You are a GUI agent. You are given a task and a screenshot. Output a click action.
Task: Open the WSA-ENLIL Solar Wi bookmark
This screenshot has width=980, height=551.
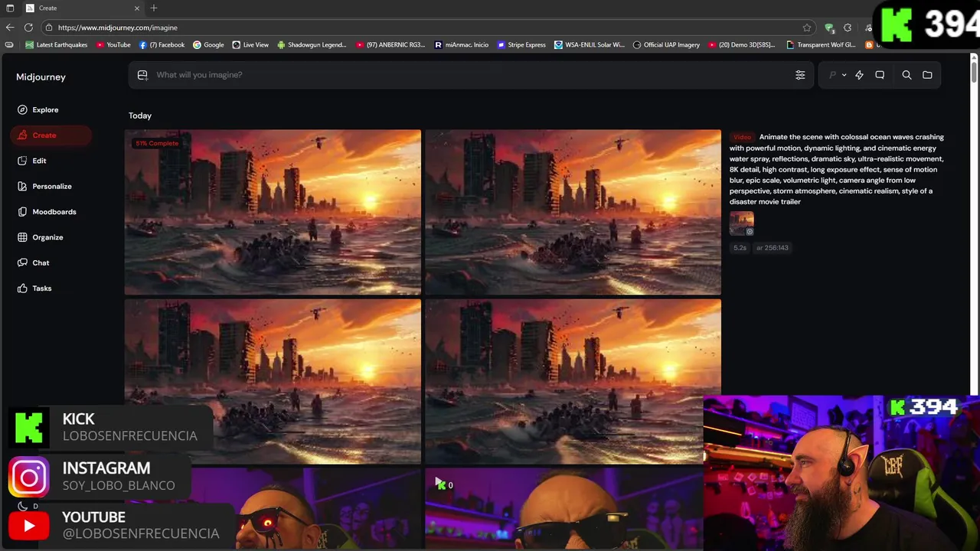click(x=590, y=45)
